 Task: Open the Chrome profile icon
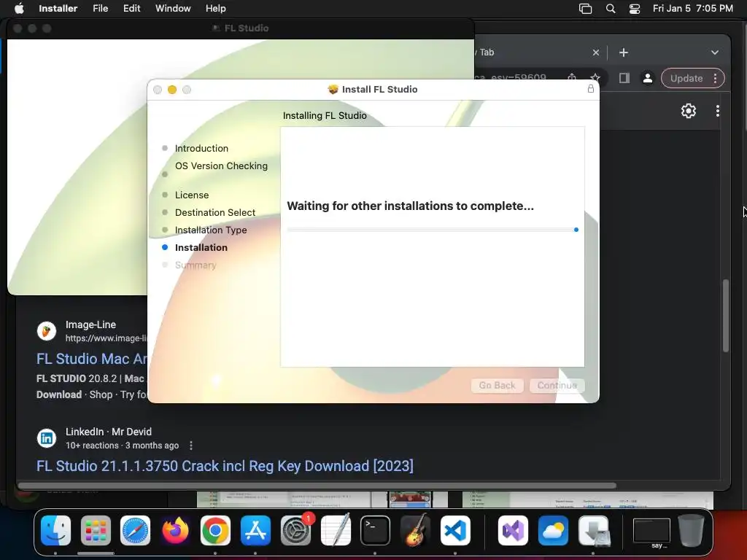coord(648,78)
